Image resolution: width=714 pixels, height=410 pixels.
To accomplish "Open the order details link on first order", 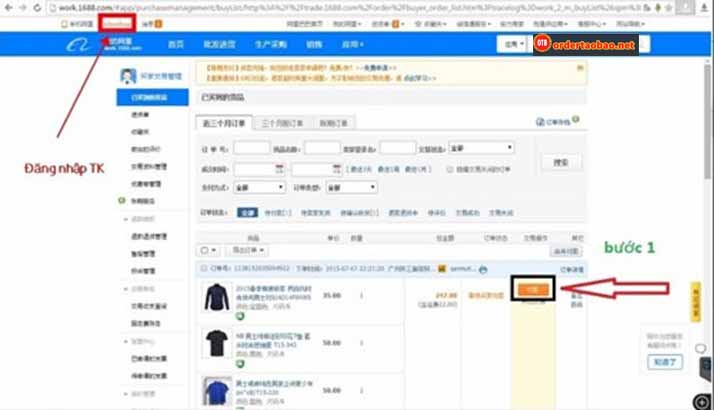I will [x=571, y=270].
